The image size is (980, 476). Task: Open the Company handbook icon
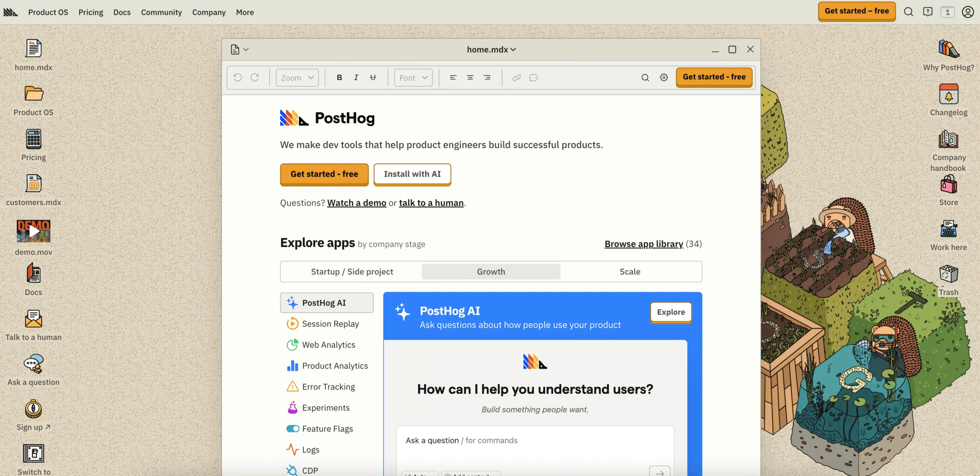click(x=948, y=139)
